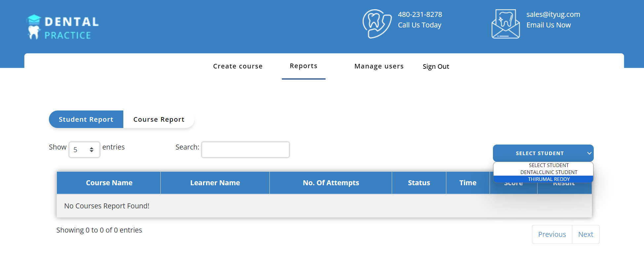
Task: Choose THIRUMAL REDDY from student list
Action: [548, 179]
